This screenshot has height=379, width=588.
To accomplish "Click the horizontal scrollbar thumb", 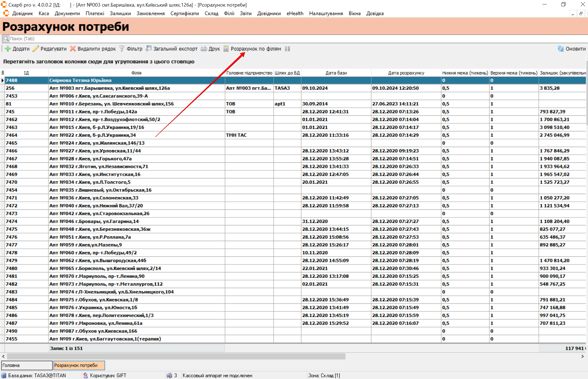I will click(176, 356).
